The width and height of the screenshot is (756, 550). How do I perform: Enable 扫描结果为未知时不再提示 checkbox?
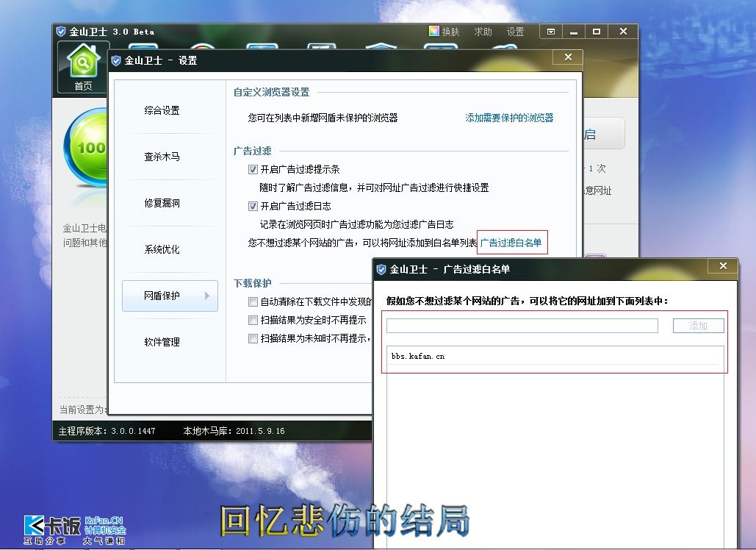253,338
